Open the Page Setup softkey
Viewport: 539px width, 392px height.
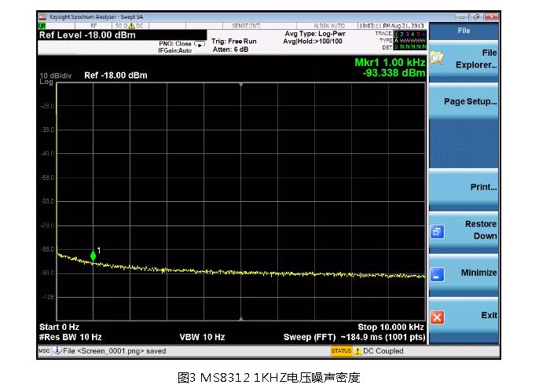pos(463,102)
